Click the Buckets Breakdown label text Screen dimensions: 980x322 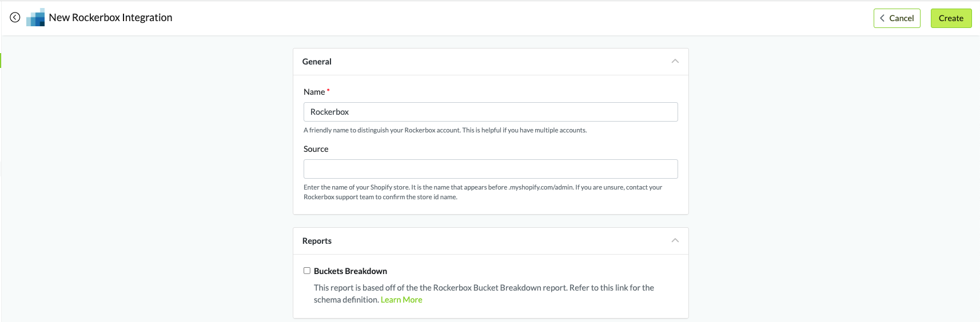pyautogui.click(x=350, y=271)
